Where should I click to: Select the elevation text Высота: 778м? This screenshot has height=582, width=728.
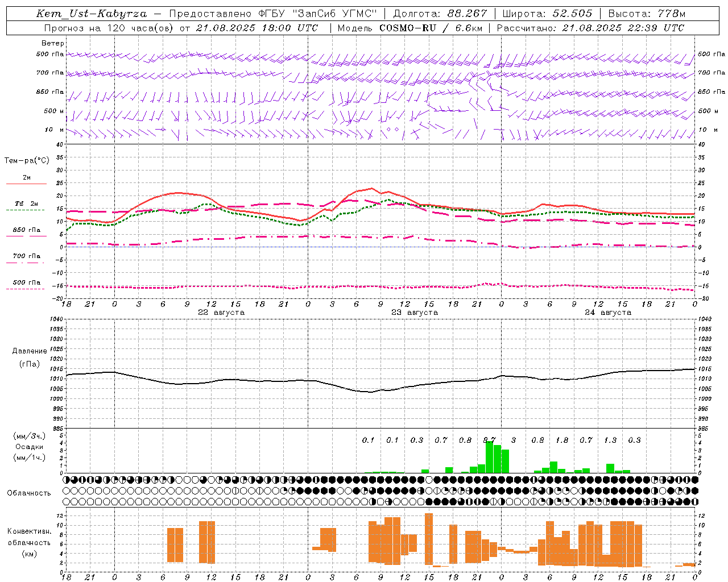647,14
